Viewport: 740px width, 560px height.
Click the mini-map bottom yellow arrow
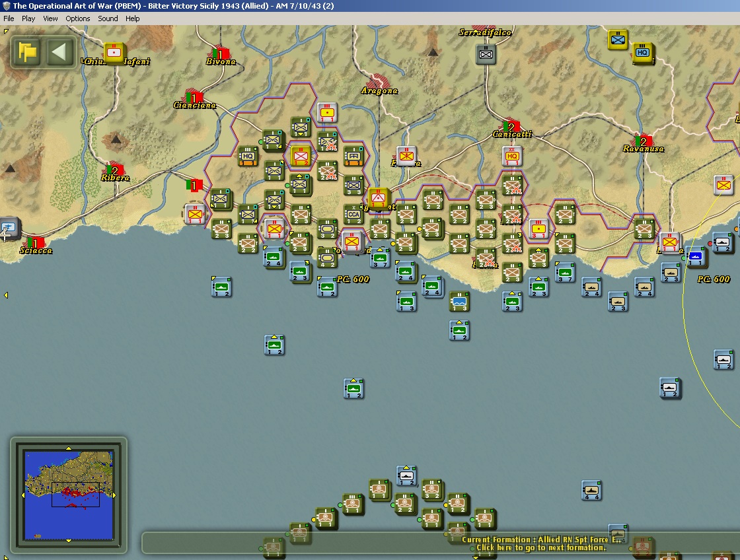[x=69, y=541]
